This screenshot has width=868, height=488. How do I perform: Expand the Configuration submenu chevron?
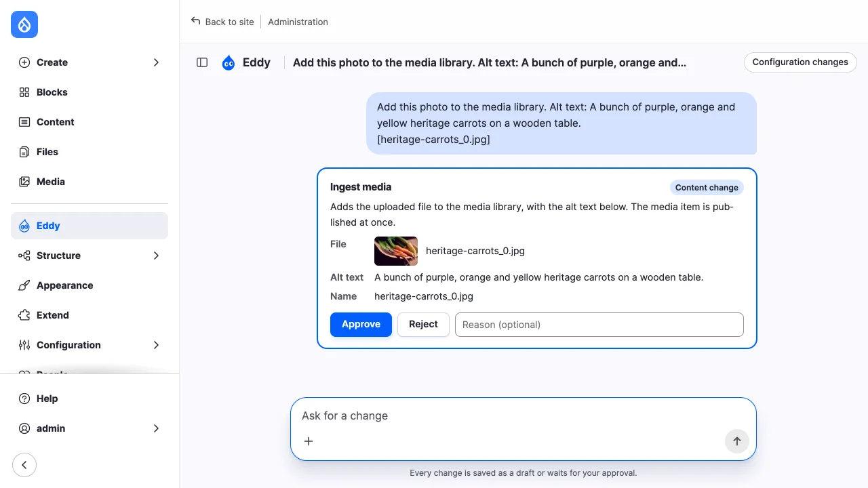[x=156, y=345]
